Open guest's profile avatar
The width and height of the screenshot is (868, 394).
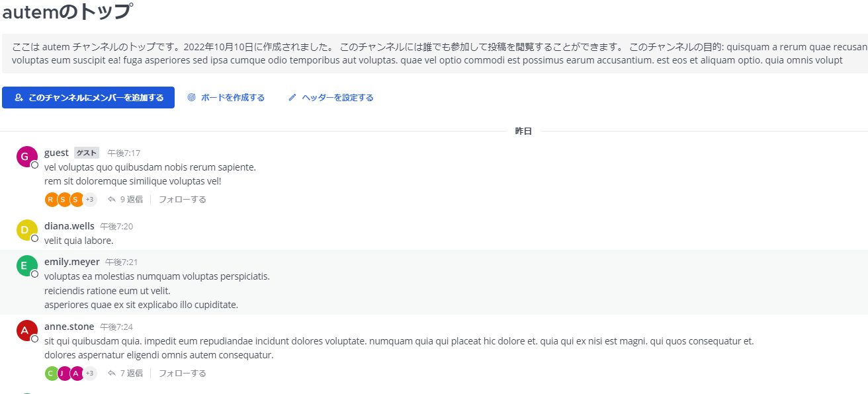(27, 157)
